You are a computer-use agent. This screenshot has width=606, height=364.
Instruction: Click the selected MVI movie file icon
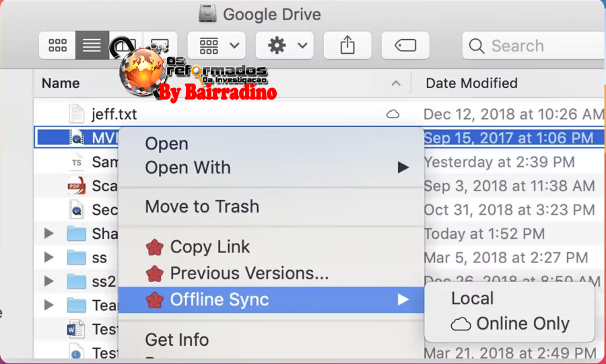pyautogui.click(x=76, y=137)
